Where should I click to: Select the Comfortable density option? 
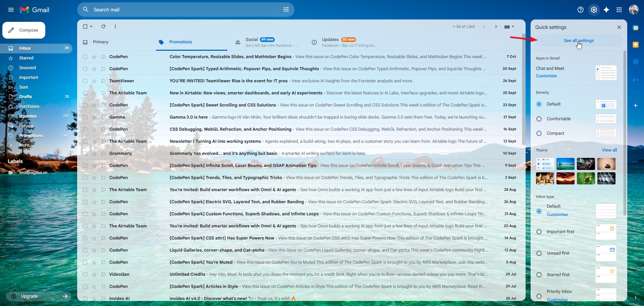tap(539, 119)
